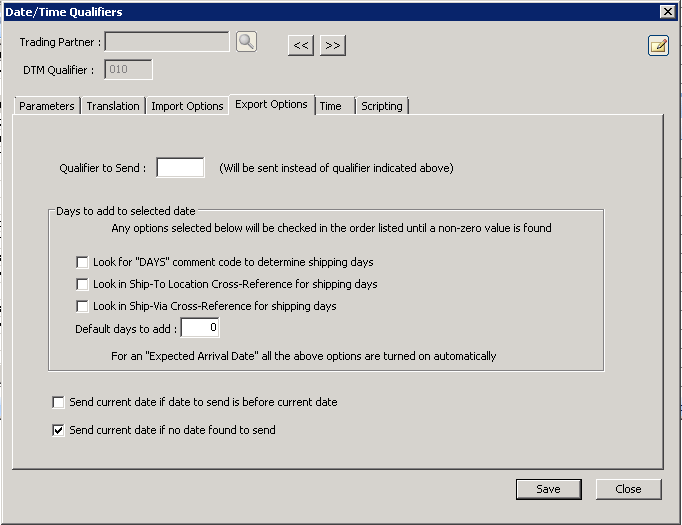Screen dimensions: 682x525
Task: Check Look in Ship-To Location Cross-Reference
Action: pos(83,284)
